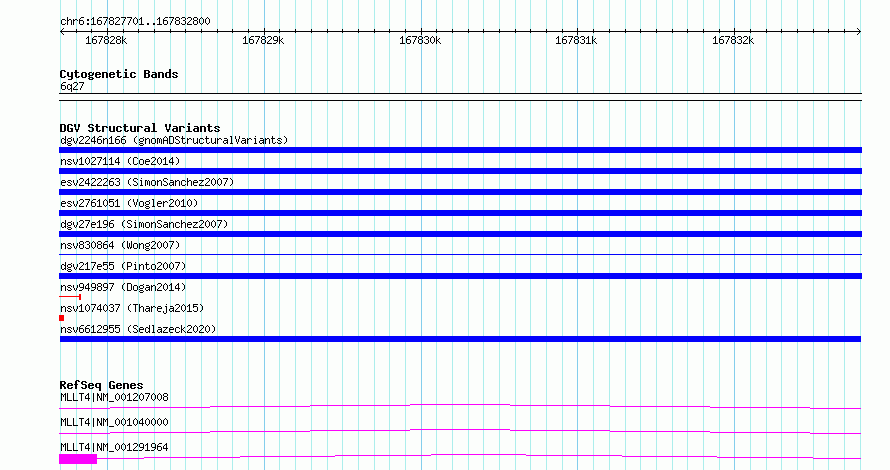Viewport: 890px width, 470px height.
Task: Click the blue bar under esv2761051
Action: tap(460, 213)
